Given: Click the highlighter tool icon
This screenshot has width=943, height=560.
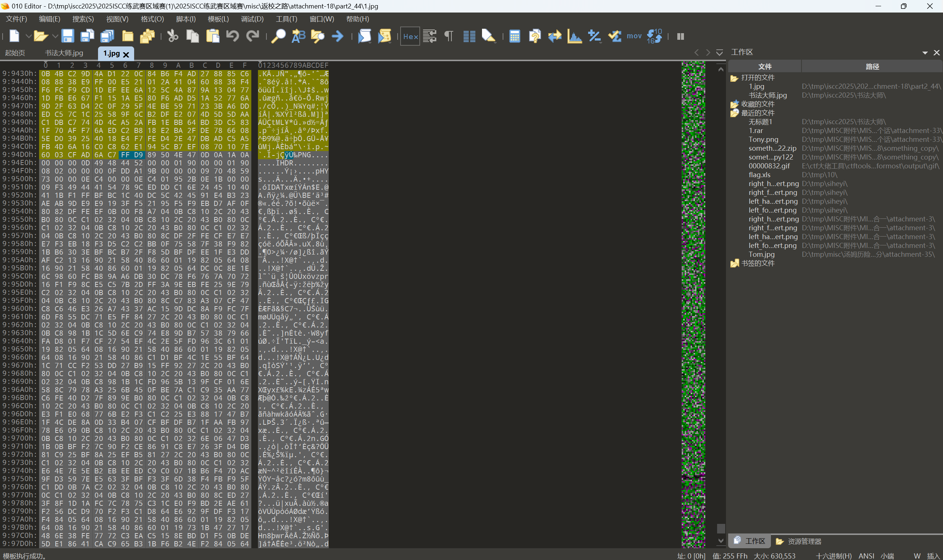Looking at the screenshot, I should 488,36.
